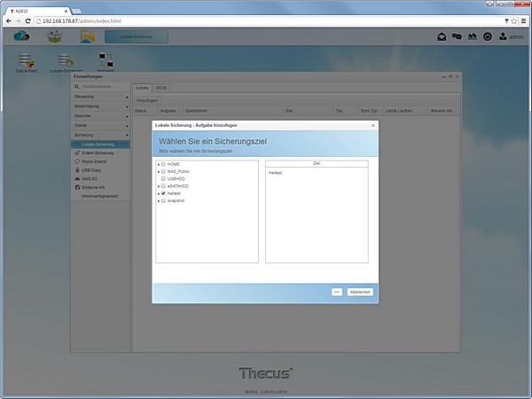Click hwtest entry in Ziel list
This screenshot has height=399, width=532.
click(x=275, y=173)
